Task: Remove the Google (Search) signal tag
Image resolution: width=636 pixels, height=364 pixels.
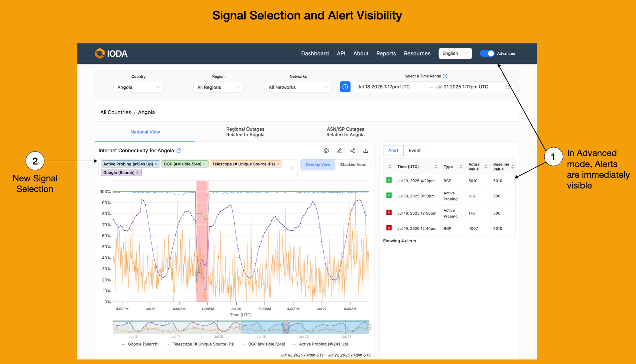Action: pos(138,173)
